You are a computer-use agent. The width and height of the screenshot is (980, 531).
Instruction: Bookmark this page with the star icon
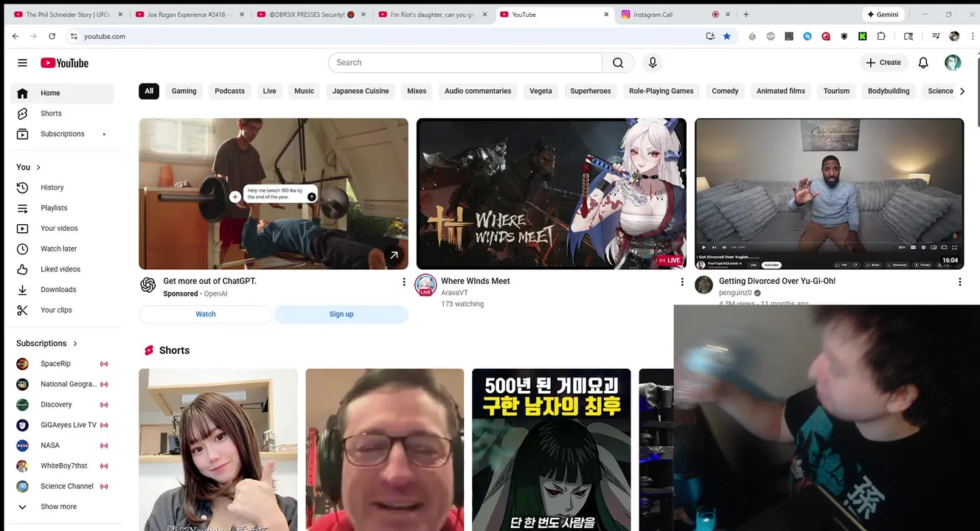pyautogui.click(x=727, y=36)
